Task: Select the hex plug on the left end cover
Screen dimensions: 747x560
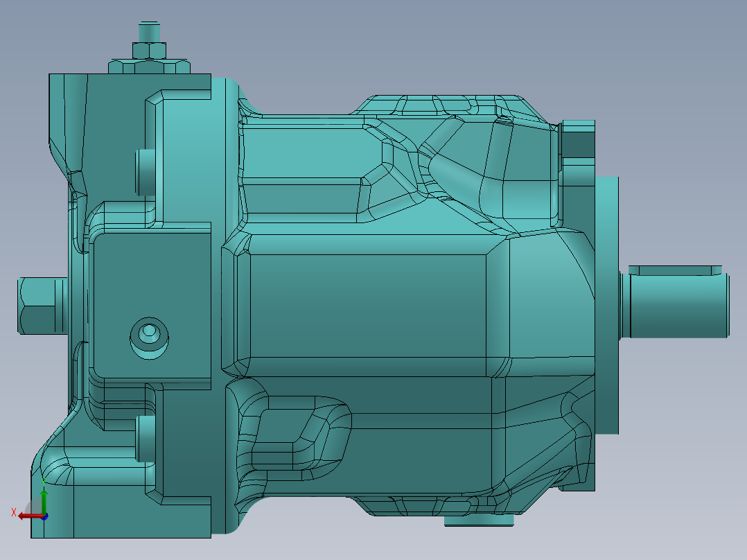Action: 42,306
